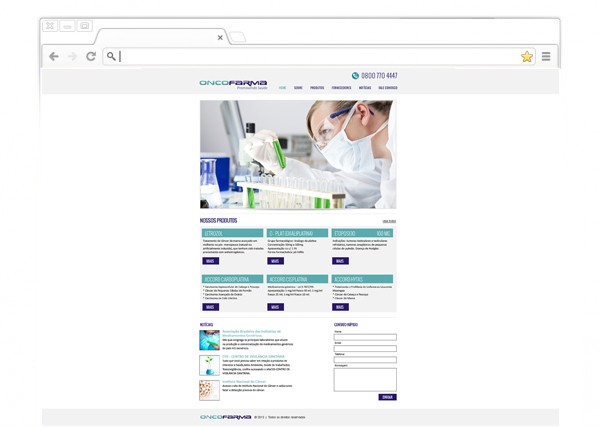The width and height of the screenshot is (600, 427).
Task: Open a new tab with the new-tab button
Action: click(x=238, y=37)
